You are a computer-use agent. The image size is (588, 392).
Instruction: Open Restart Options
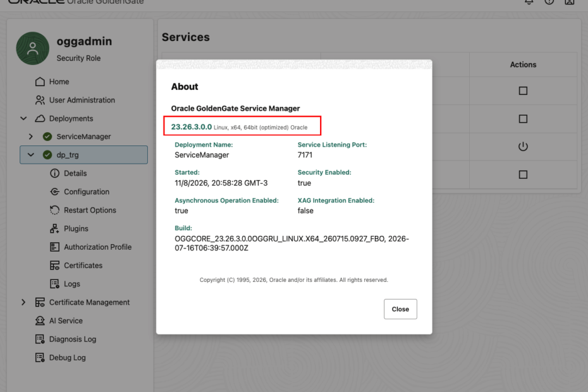[90, 210]
